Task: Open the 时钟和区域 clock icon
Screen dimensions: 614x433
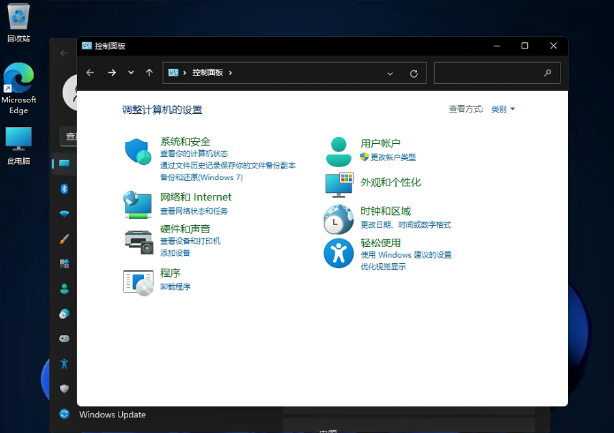Action: click(339, 218)
